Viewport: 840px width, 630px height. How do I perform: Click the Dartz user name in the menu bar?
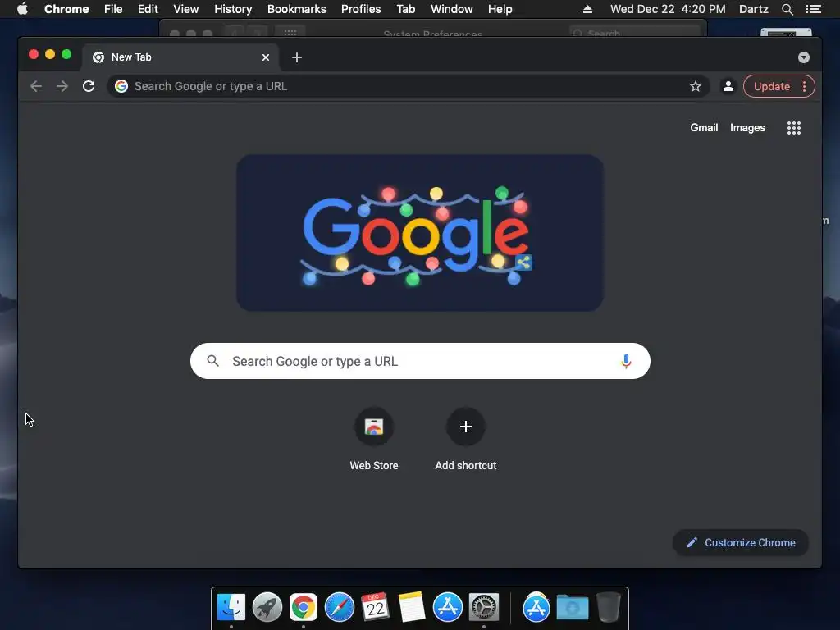753,9
